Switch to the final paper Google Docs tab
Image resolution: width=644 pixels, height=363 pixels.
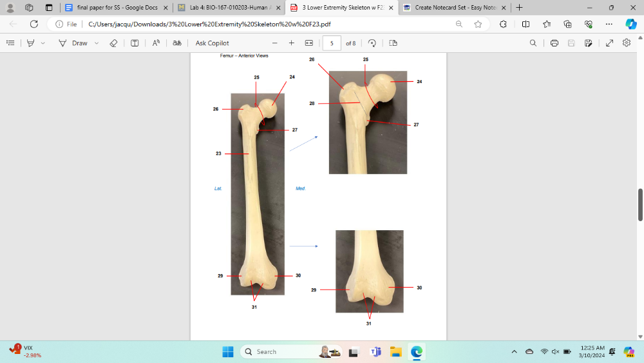coord(116,8)
